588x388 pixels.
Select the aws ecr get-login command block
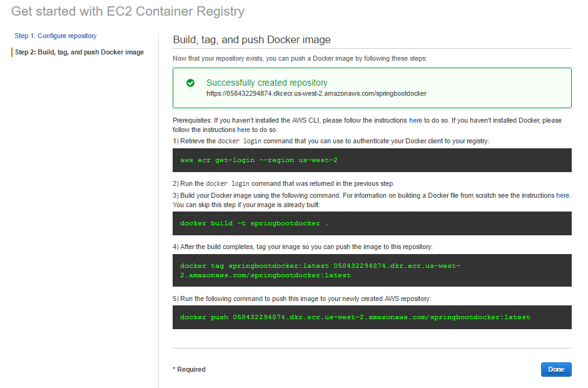pyautogui.click(x=372, y=160)
